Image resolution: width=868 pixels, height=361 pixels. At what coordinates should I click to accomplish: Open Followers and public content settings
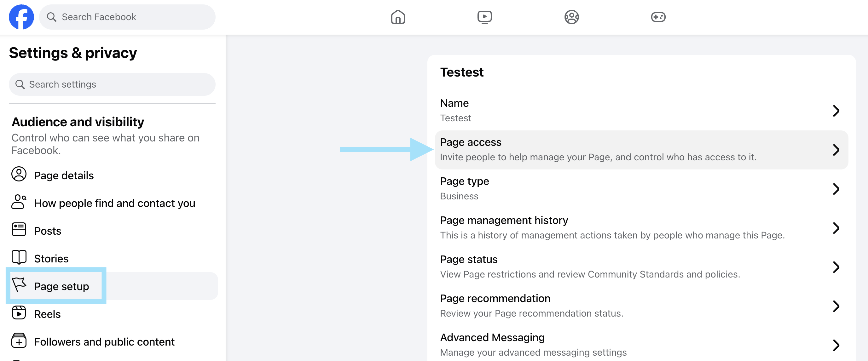pyautogui.click(x=104, y=341)
